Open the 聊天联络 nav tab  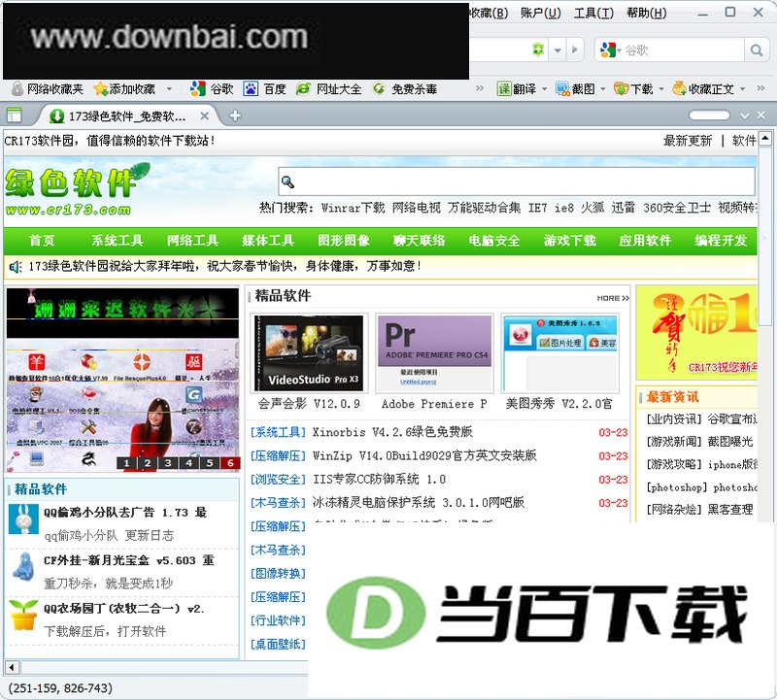[419, 241]
